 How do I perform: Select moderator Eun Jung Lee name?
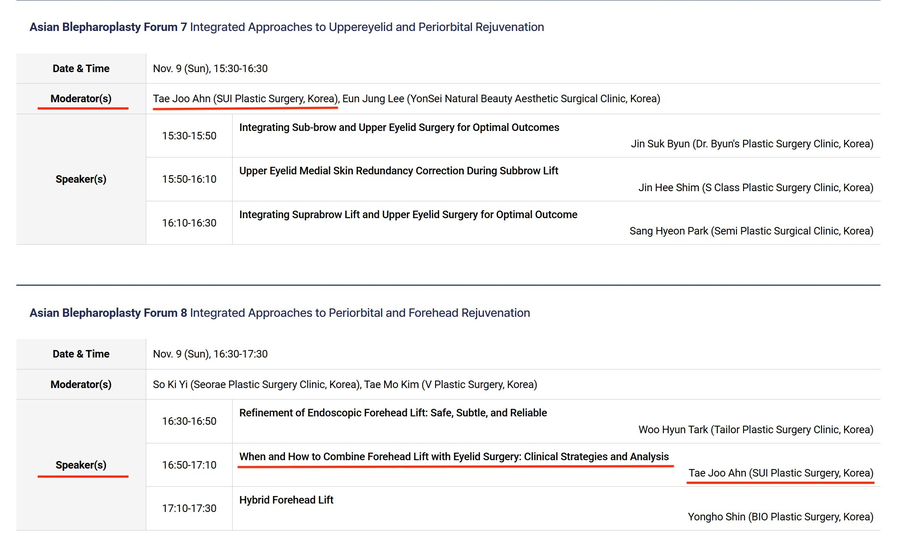point(500,99)
